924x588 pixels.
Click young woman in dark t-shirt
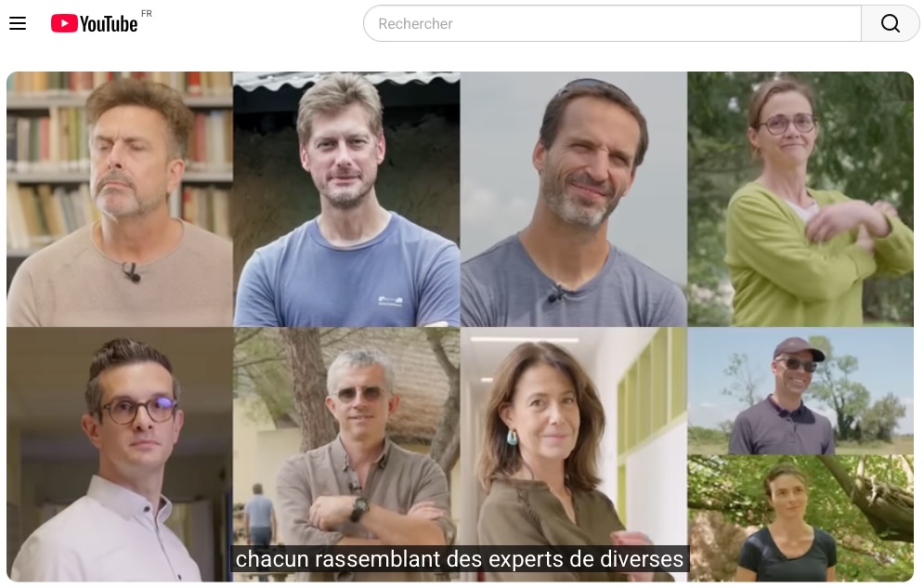pyautogui.click(x=800, y=518)
